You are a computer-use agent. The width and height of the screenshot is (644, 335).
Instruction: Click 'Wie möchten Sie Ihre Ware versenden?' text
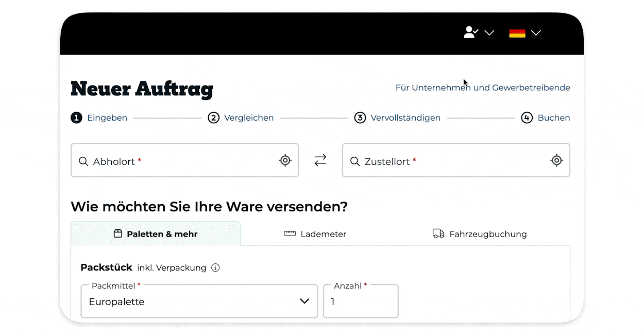pos(209,207)
